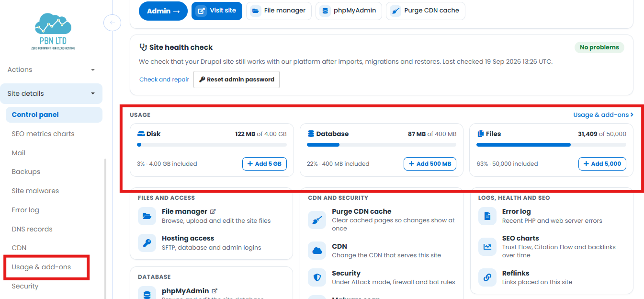Screen dimensions: 644x299
Task: Open DNS records from the sidebar
Action: [32, 229]
